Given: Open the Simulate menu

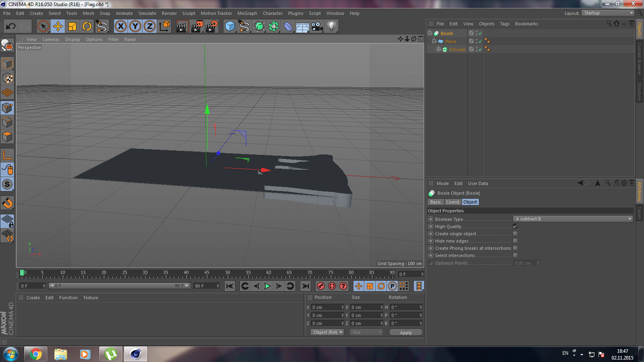Looking at the screenshot, I should click(147, 13).
